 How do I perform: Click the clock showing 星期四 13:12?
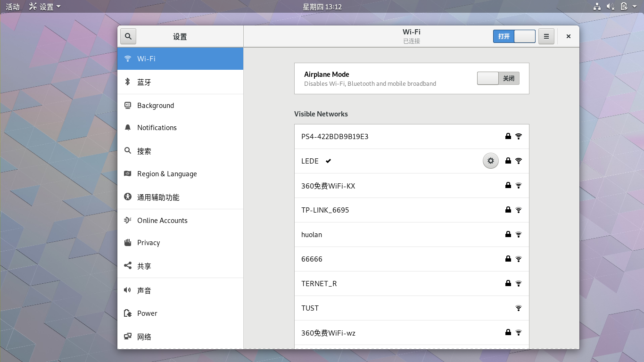coord(322,7)
